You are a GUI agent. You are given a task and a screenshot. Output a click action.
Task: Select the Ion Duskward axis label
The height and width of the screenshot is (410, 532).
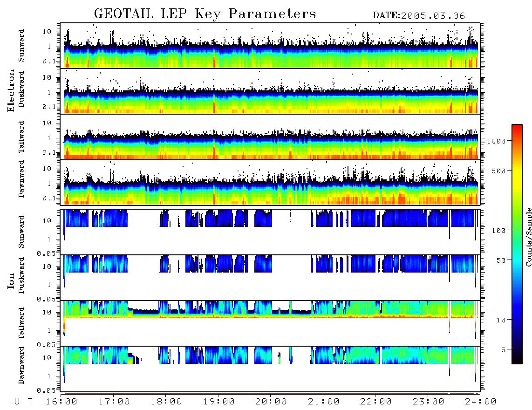point(21,275)
